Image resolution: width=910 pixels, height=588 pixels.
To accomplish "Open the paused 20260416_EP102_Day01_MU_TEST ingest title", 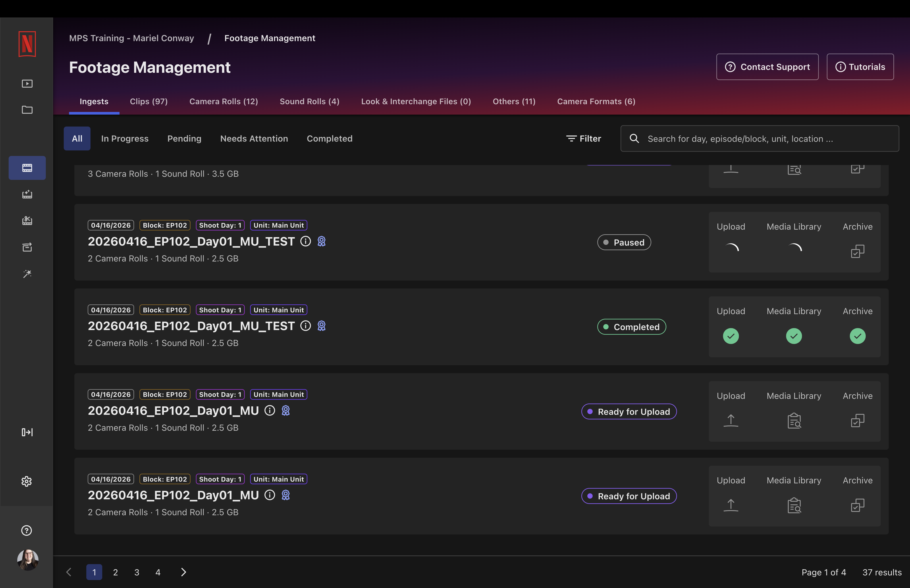I will 191,241.
